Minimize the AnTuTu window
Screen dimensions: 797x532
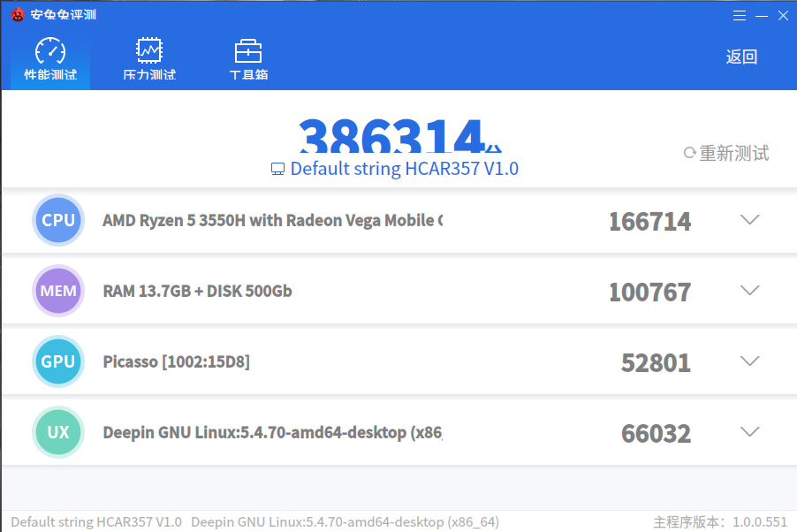[762, 16]
